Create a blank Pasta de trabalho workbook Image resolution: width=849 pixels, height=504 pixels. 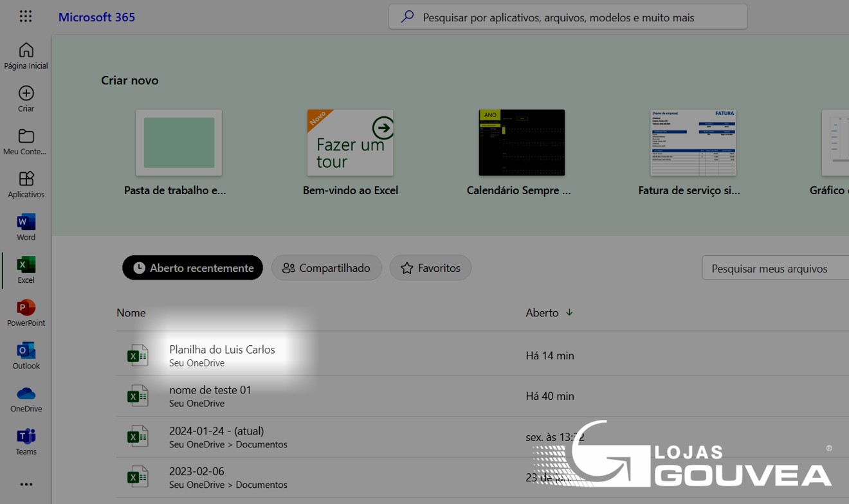point(179,143)
